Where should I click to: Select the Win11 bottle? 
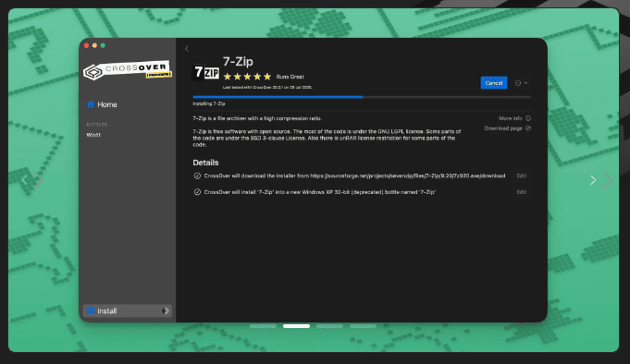pos(93,135)
